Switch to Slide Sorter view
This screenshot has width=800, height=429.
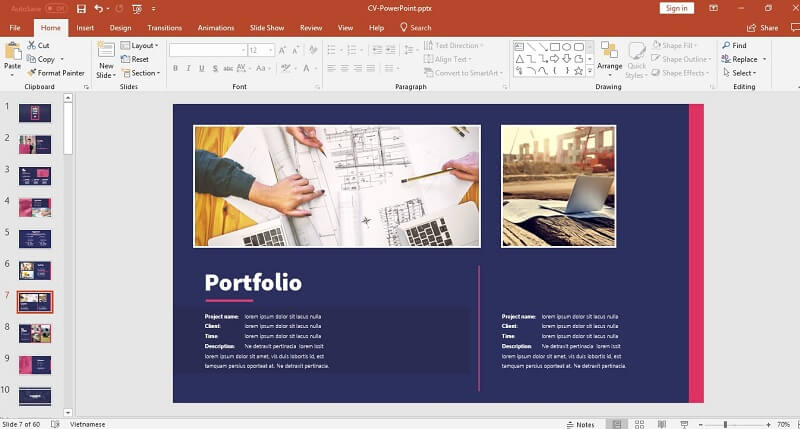[638, 424]
